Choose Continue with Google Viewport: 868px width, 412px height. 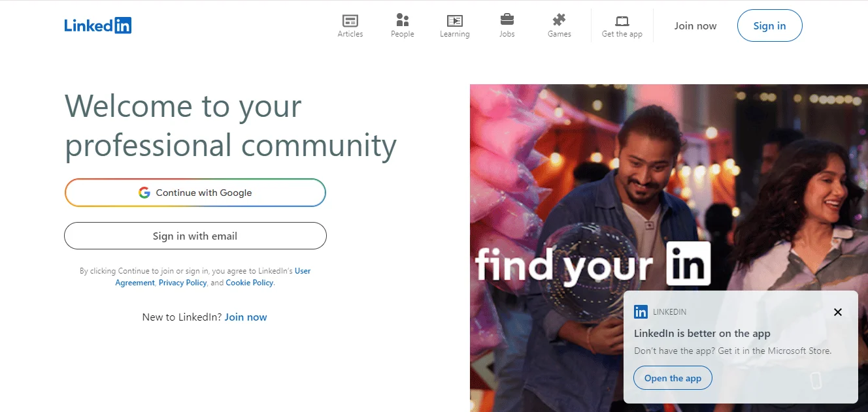pos(195,193)
